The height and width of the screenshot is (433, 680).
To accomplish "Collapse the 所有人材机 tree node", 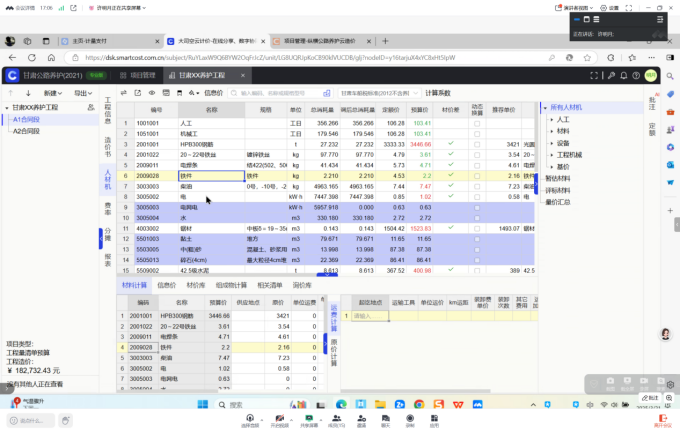I will coord(544,107).
